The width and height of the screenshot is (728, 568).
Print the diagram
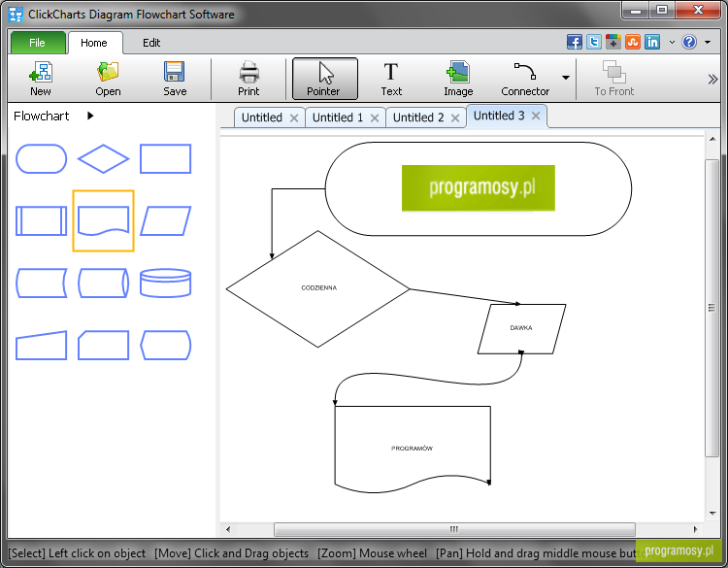(248, 78)
